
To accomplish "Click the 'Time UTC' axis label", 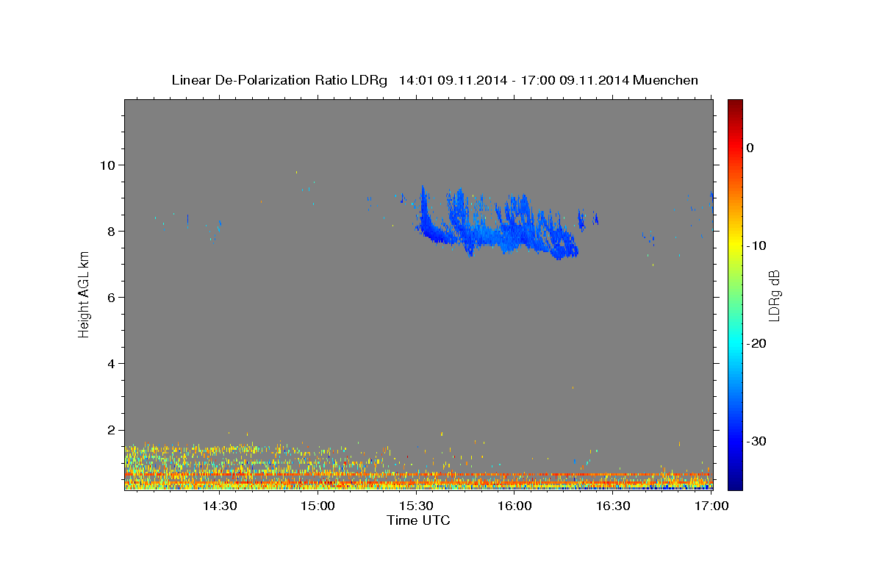I will [418, 520].
